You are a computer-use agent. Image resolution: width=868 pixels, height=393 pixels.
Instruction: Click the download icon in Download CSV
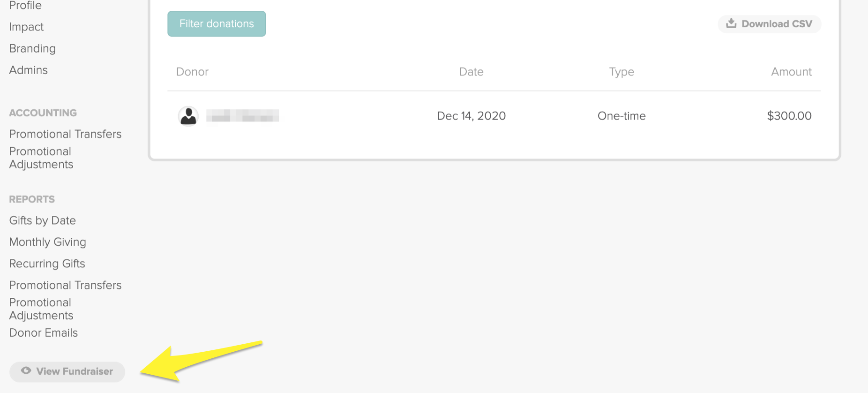[731, 23]
